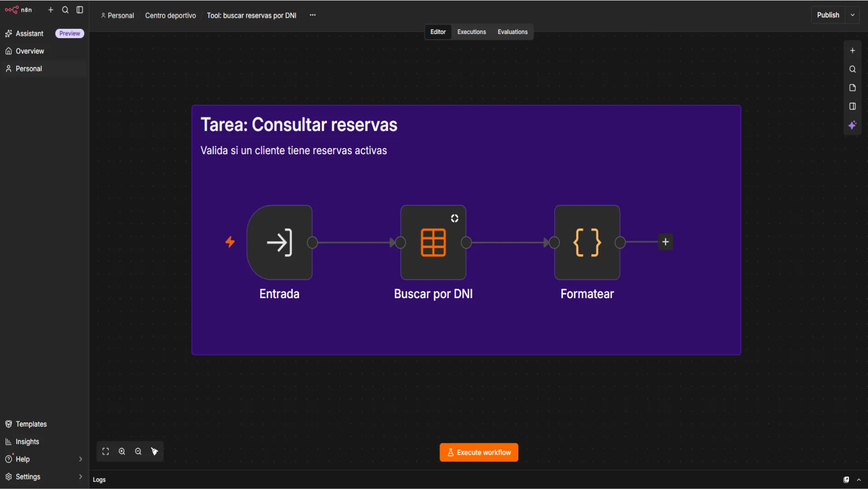Open the Logs panel

pyautogui.click(x=99, y=480)
